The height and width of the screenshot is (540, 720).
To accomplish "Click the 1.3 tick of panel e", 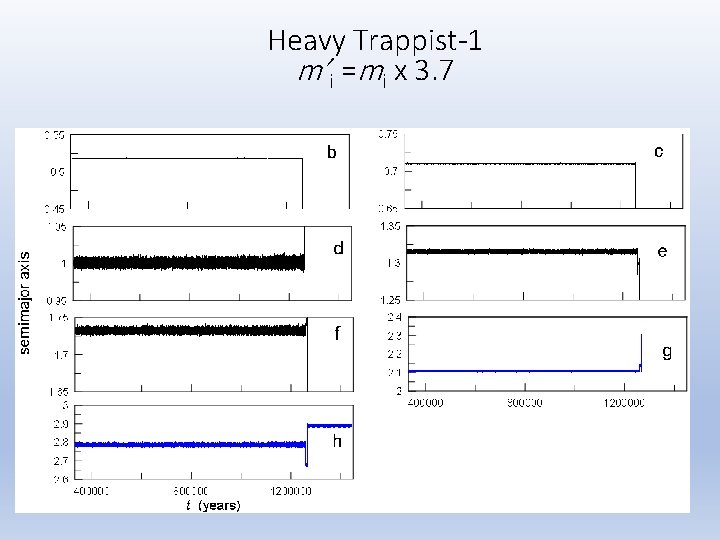I will (394, 263).
